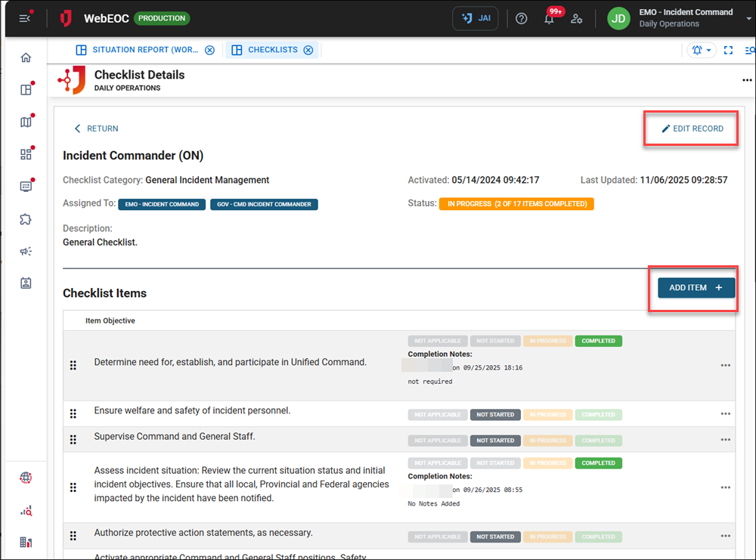Select the Home icon in the sidebar
Viewport: 756px width, 560px height.
coord(25,57)
